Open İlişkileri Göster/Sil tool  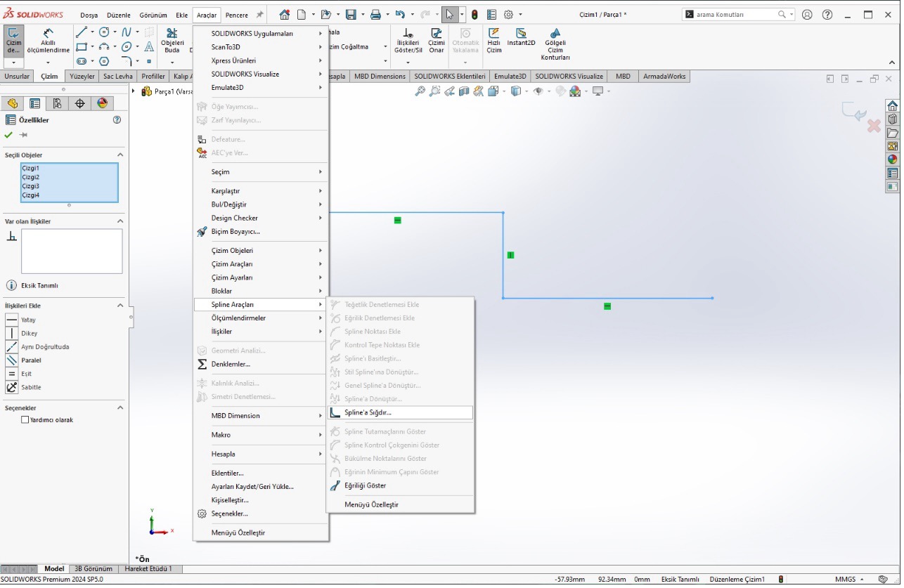pyautogui.click(x=408, y=41)
